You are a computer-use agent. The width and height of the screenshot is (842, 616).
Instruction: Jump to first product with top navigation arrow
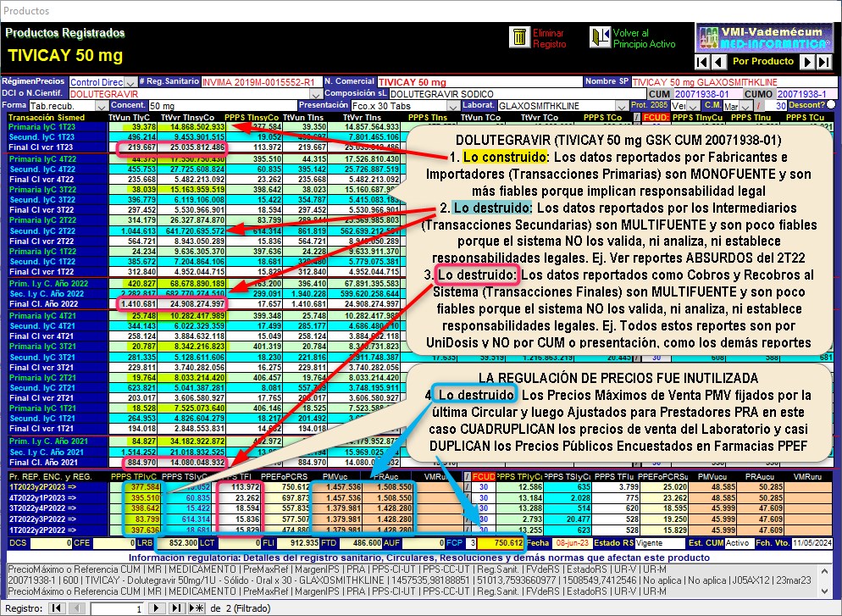coord(701,62)
